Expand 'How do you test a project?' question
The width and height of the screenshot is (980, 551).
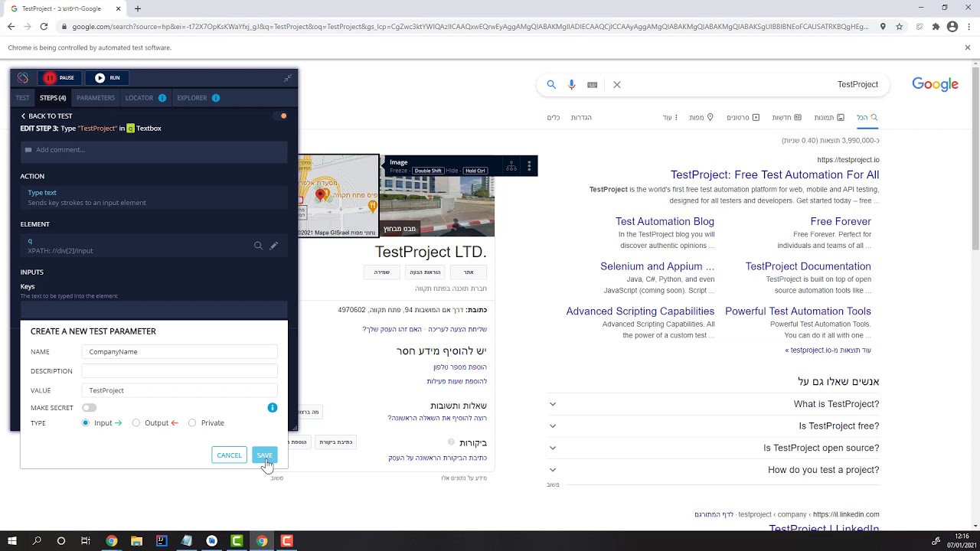point(714,470)
